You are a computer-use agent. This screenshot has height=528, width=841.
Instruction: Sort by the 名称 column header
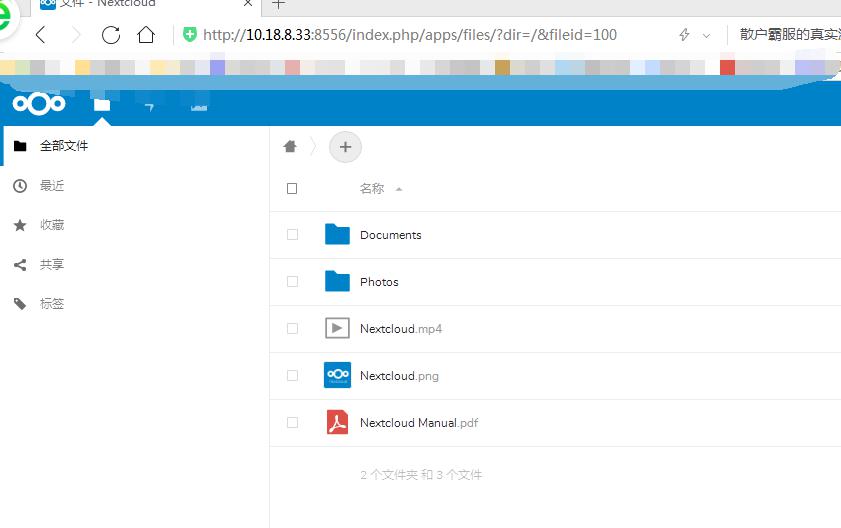click(x=372, y=188)
